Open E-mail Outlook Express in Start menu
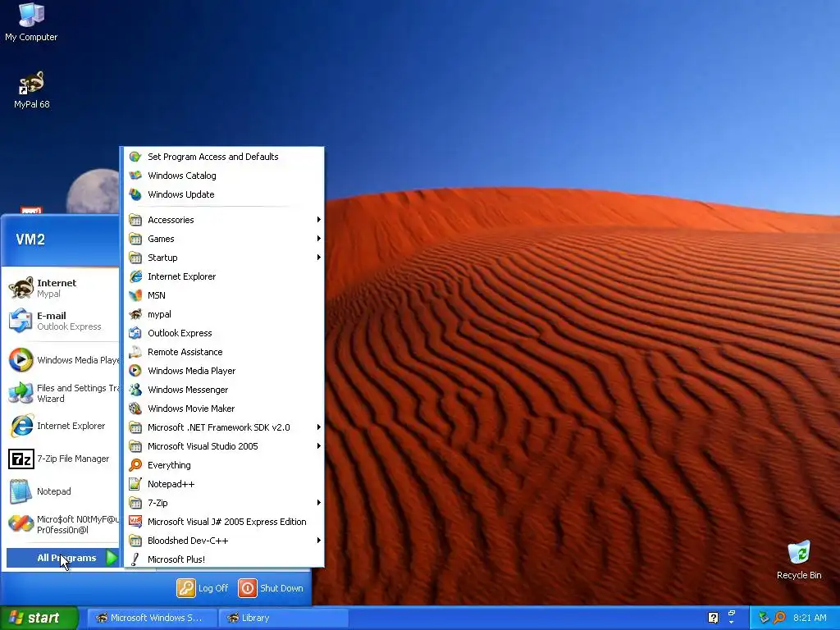This screenshot has height=630, width=840. point(62,321)
